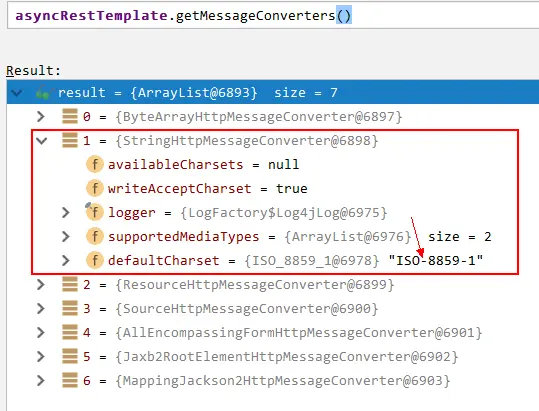Click field icon beside availableCharsets
The height and width of the screenshot is (411, 539).
pos(95,165)
